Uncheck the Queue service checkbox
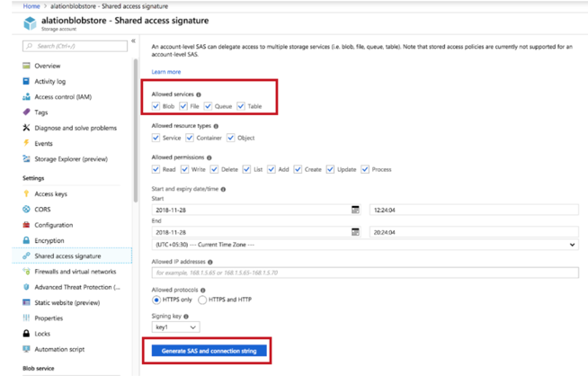 pos(208,106)
